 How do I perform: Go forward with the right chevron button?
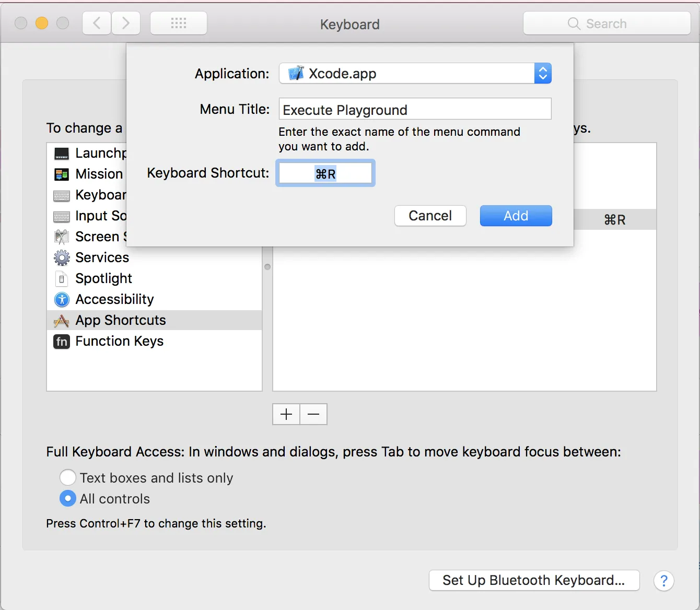pyautogui.click(x=126, y=23)
